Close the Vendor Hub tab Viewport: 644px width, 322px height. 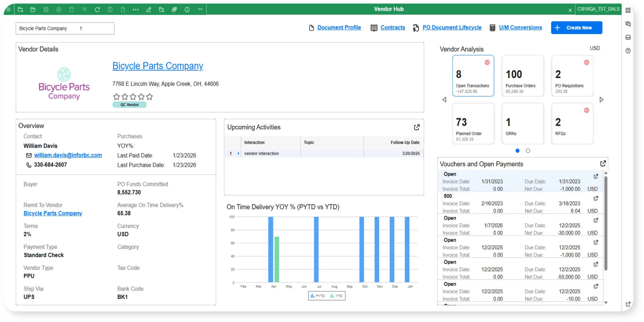[x=570, y=10]
